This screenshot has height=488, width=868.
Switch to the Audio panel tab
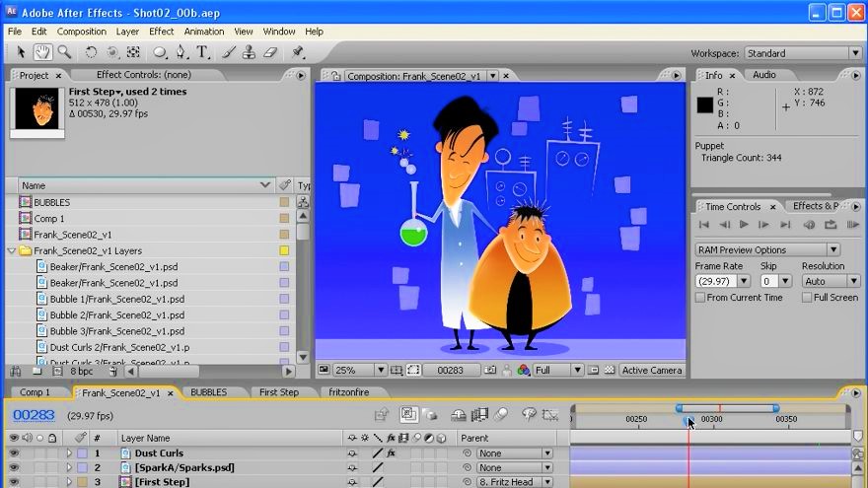[763, 75]
